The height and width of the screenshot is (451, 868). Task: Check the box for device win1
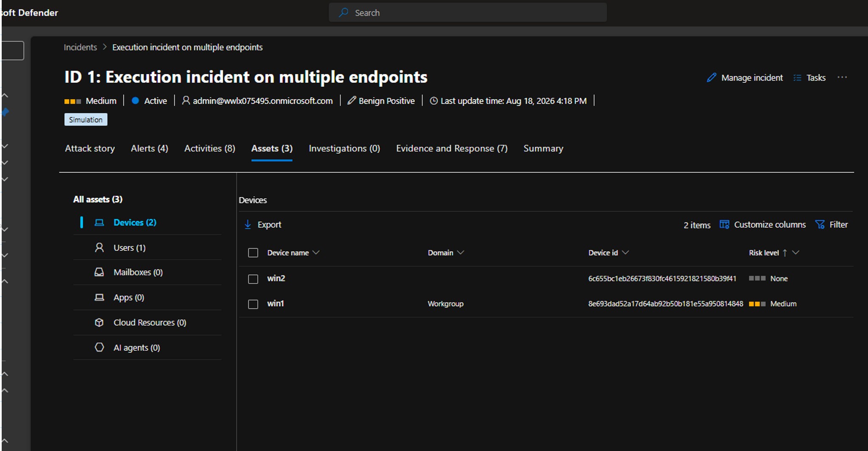click(253, 304)
